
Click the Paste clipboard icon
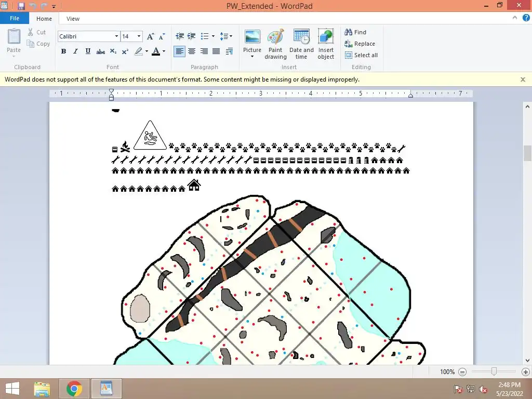tap(14, 37)
